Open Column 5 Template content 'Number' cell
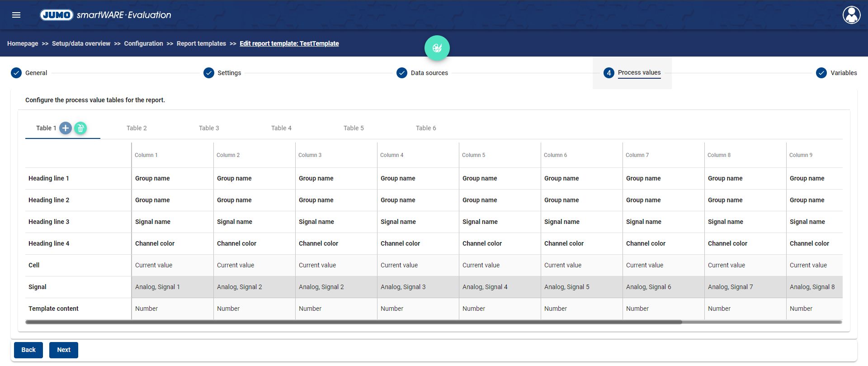The height and width of the screenshot is (366, 868). click(474, 309)
